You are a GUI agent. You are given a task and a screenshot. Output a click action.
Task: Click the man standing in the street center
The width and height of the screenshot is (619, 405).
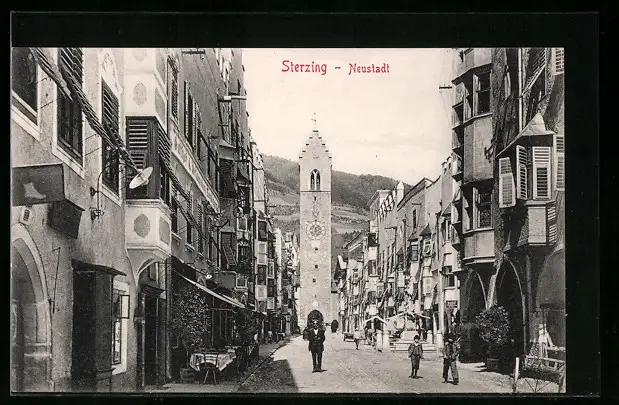[x=316, y=346]
